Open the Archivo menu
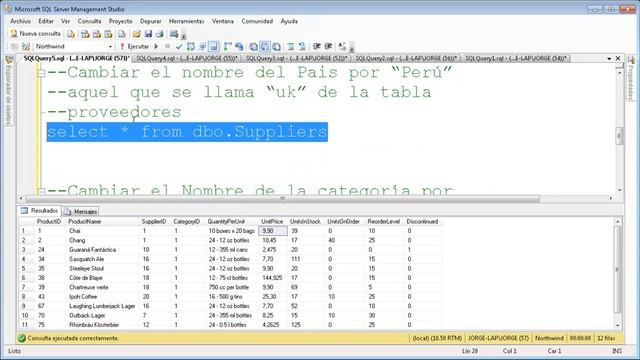Image resolution: width=640 pixels, height=360 pixels. [x=20, y=21]
